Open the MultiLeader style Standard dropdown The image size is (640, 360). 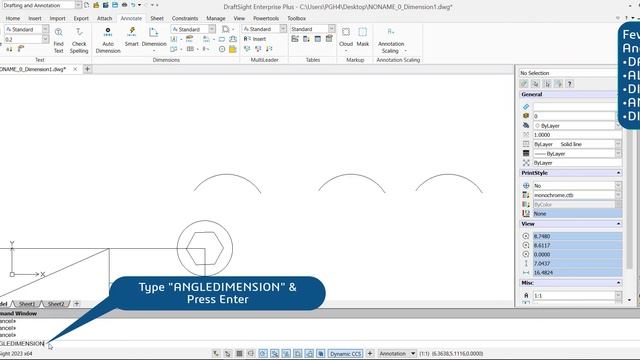click(x=283, y=29)
